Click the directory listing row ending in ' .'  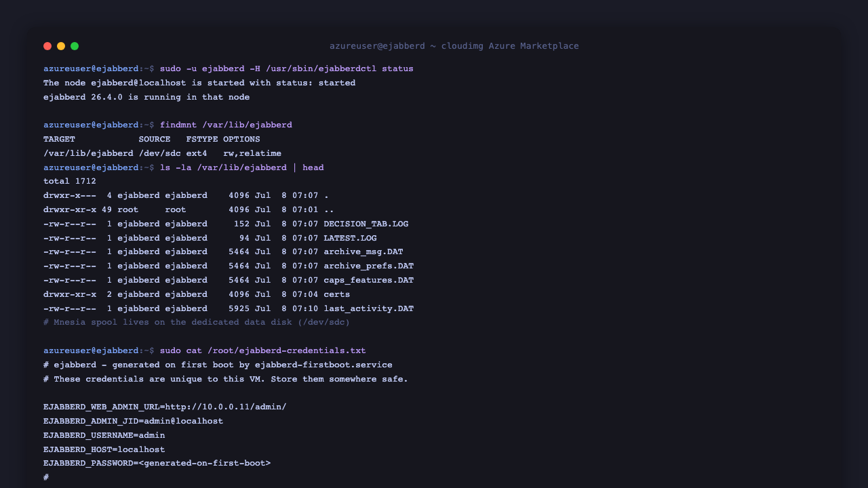(x=186, y=195)
